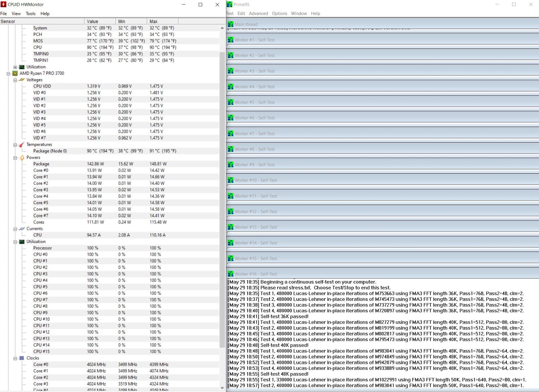The image size is (539, 392).
Task: Click the Max column header
Action: coord(163,21)
